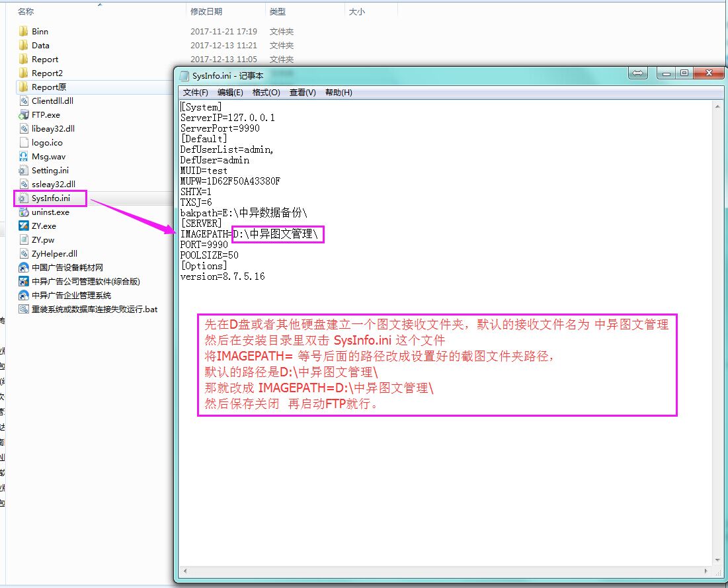Click the ZyHelper.dll file icon
Screen dimensions: 728x588
coord(24,253)
